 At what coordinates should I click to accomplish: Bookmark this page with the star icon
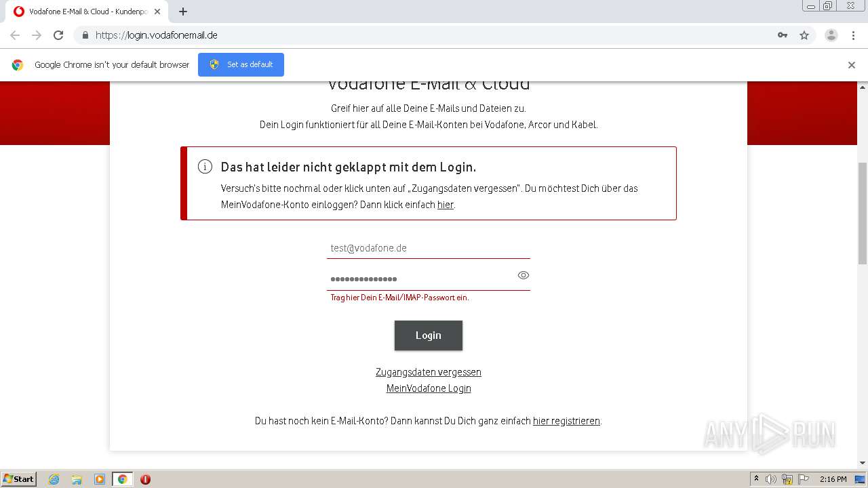(804, 35)
